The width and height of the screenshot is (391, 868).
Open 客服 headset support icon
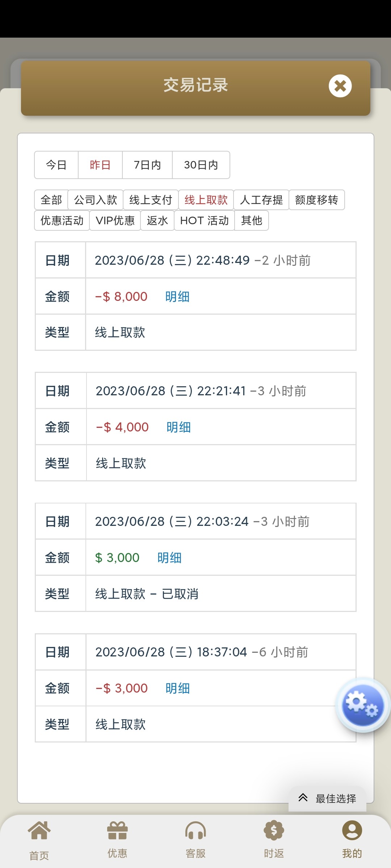(195, 831)
